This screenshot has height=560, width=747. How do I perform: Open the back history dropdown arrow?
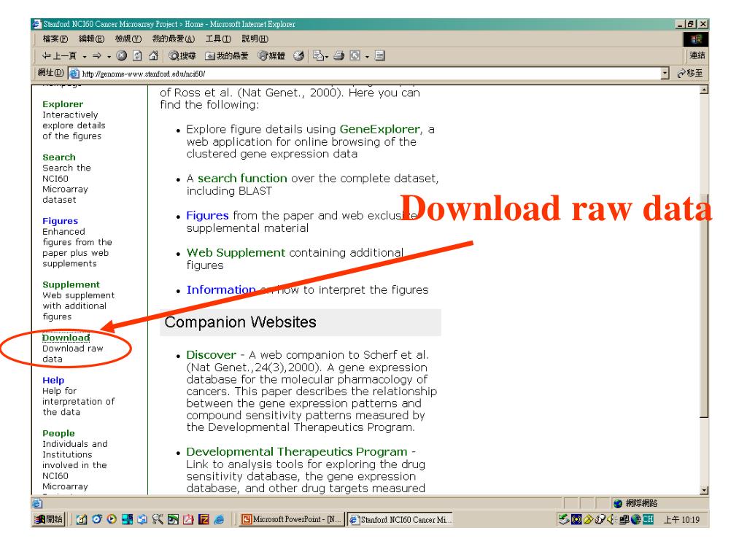point(85,57)
